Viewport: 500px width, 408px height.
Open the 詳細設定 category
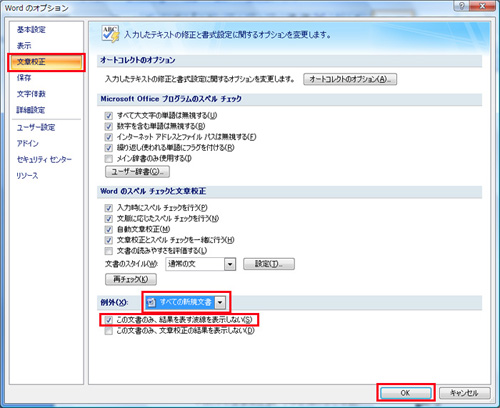point(31,110)
